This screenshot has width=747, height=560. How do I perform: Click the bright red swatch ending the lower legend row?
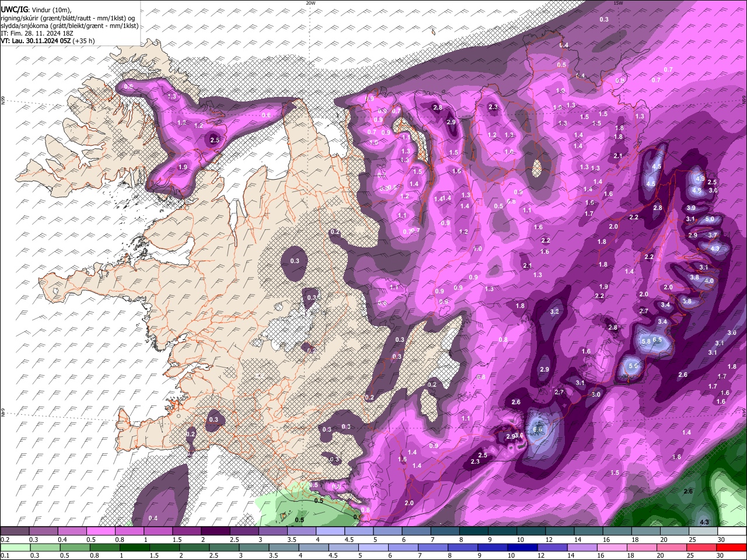pyautogui.click(x=732, y=547)
